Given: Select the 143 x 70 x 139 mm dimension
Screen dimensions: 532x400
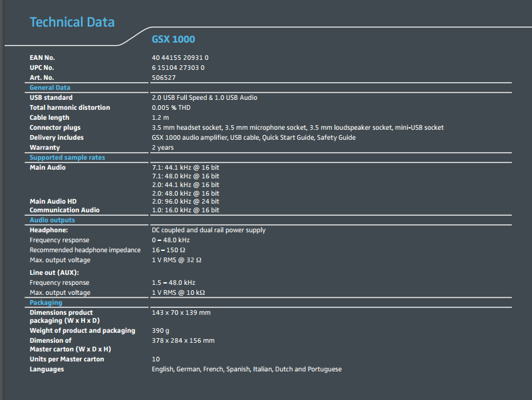Looking at the screenshot, I should pos(181,312).
